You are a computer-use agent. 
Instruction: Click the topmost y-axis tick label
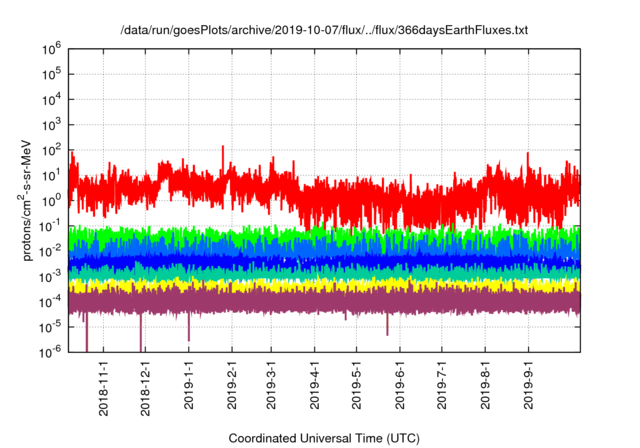click(x=51, y=48)
